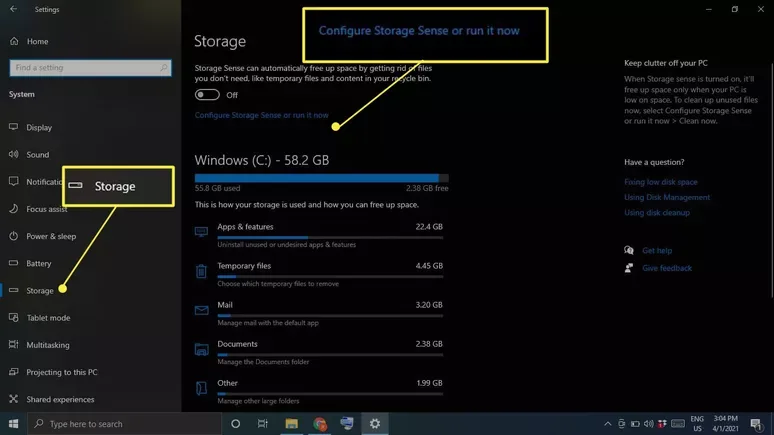Click the Find a setting search box
This screenshot has height=435, width=774.
click(x=90, y=68)
